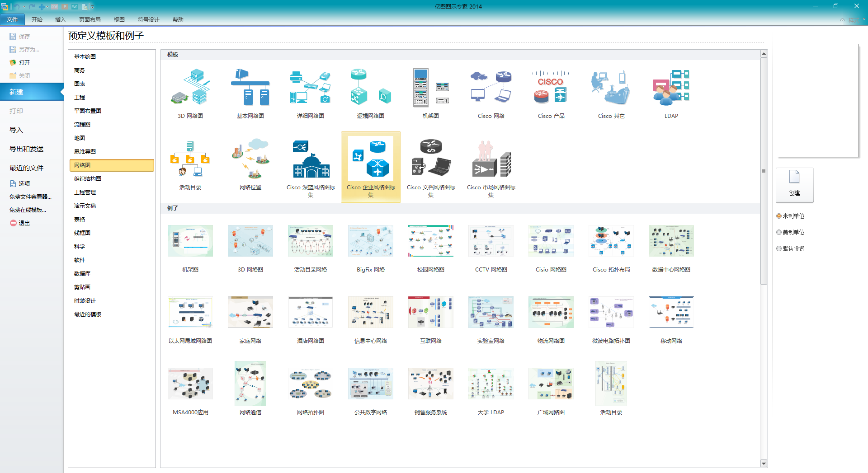Click the print preview toolbar icon
868x473 pixels.
coord(85,7)
